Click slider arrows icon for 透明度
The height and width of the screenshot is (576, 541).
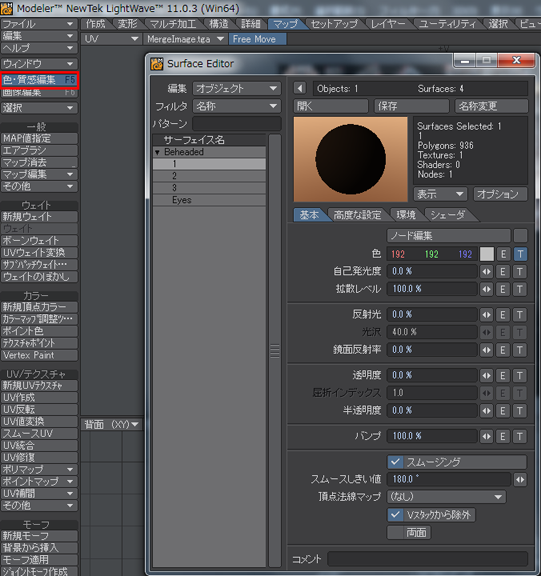(x=486, y=375)
